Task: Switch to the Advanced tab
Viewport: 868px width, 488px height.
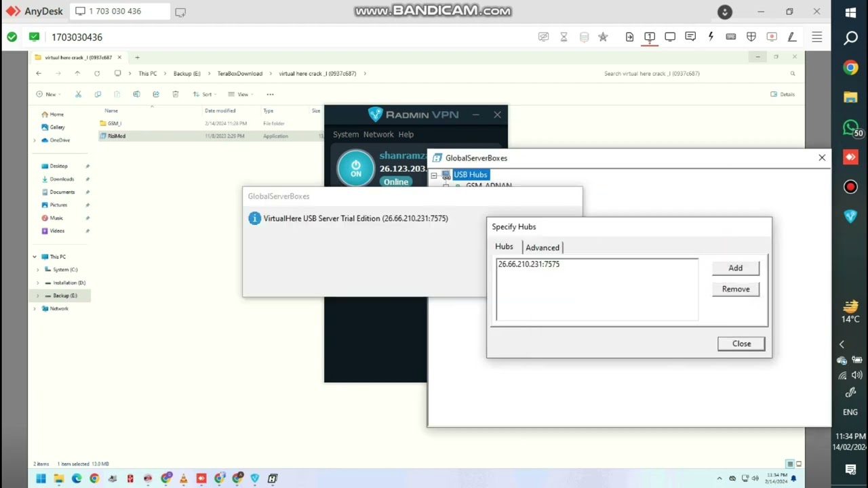Action: [x=542, y=247]
